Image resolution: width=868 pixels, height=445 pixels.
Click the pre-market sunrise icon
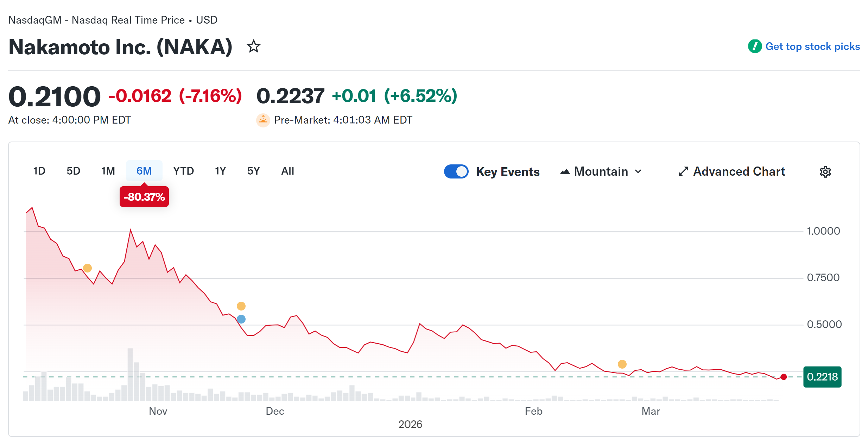263,120
